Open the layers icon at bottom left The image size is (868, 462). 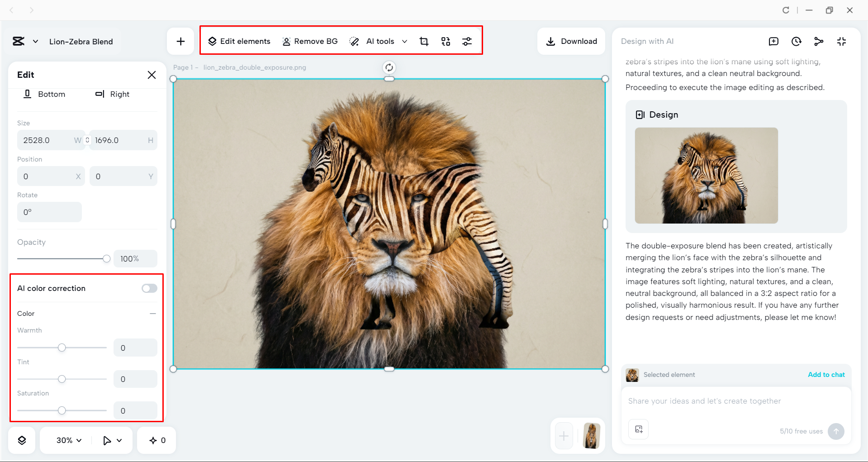[22, 440]
